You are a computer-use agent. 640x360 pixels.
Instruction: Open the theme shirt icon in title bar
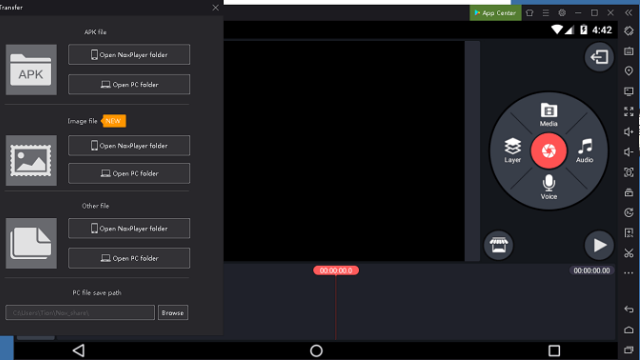529,13
